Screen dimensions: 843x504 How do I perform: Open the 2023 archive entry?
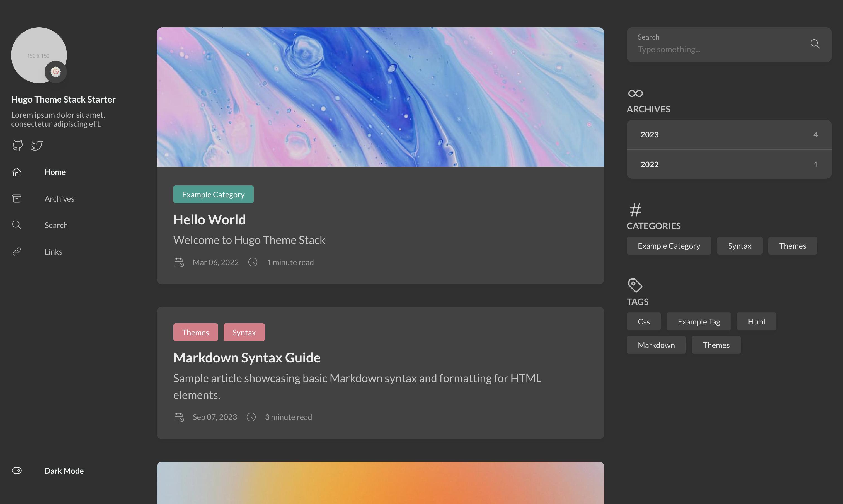pos(728,134)
